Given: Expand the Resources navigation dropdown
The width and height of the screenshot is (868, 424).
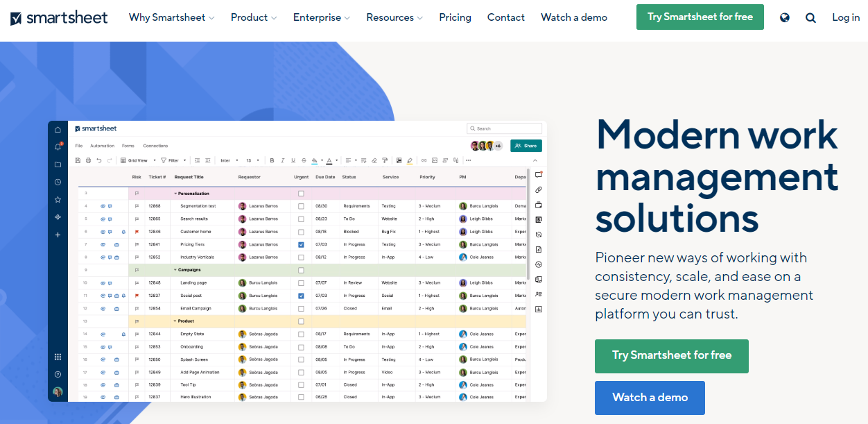Looking at the screenshot, I should pyautogui.click(x=394, y=17).
